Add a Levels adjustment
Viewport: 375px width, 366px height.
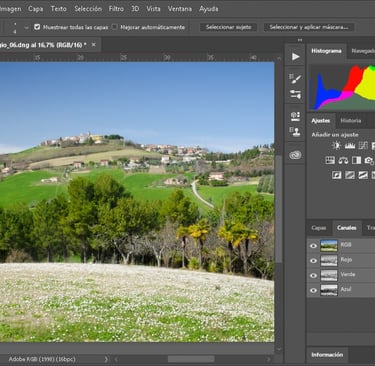350,146
